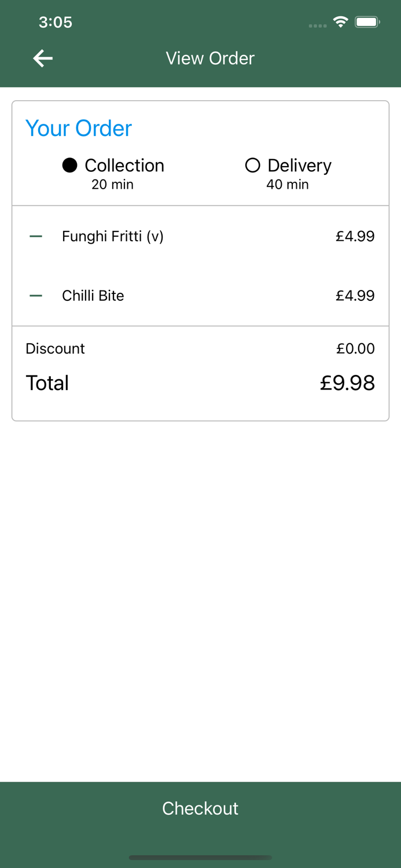Screen dimensions: 401x868
Task: Tap the home indicator bar
Action: click(200, 858)
